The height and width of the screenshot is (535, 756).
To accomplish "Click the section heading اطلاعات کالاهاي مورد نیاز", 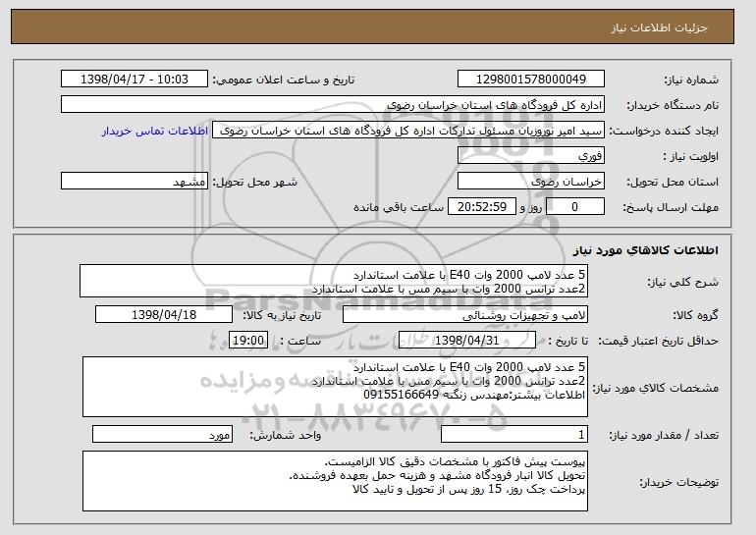I will 646,250.
